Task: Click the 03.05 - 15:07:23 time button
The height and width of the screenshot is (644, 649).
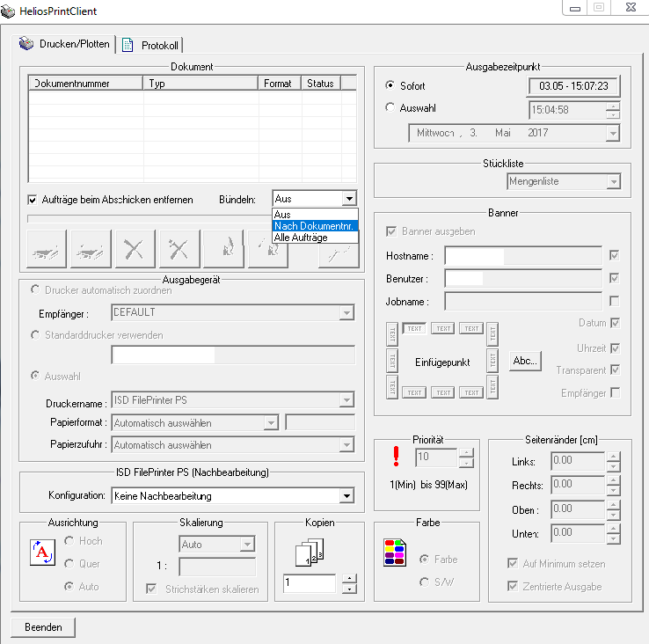Action: (573, 86)
